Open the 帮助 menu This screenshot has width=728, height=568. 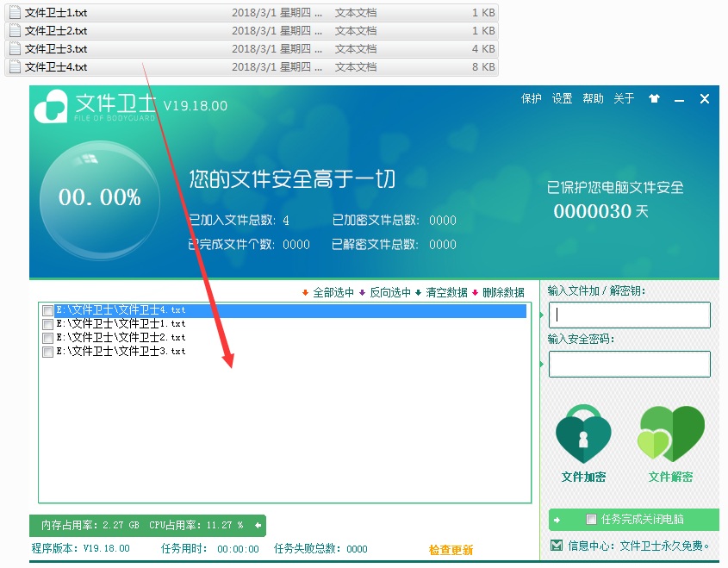[593, 98]
